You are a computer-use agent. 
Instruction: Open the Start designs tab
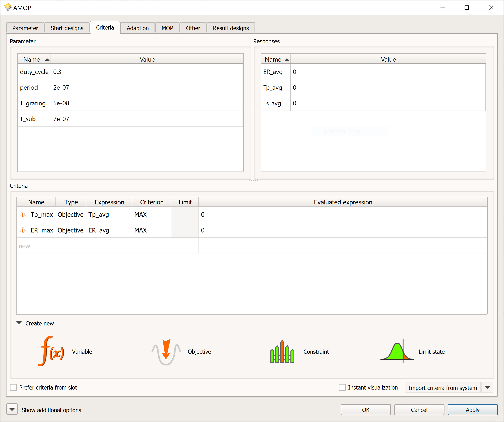point(67,28)
